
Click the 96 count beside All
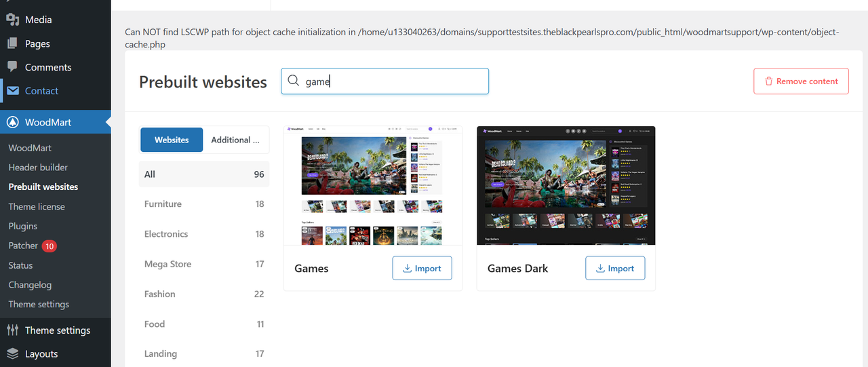[259, 174]
